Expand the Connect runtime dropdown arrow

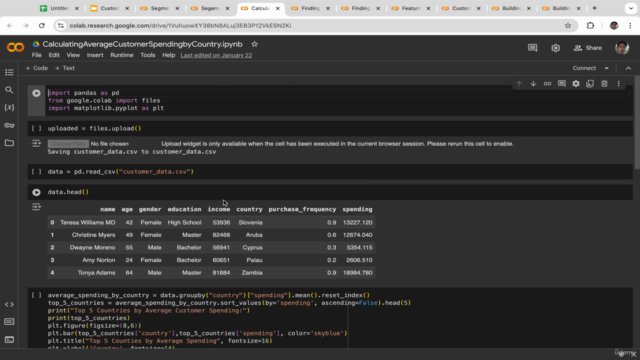(607, 68)
